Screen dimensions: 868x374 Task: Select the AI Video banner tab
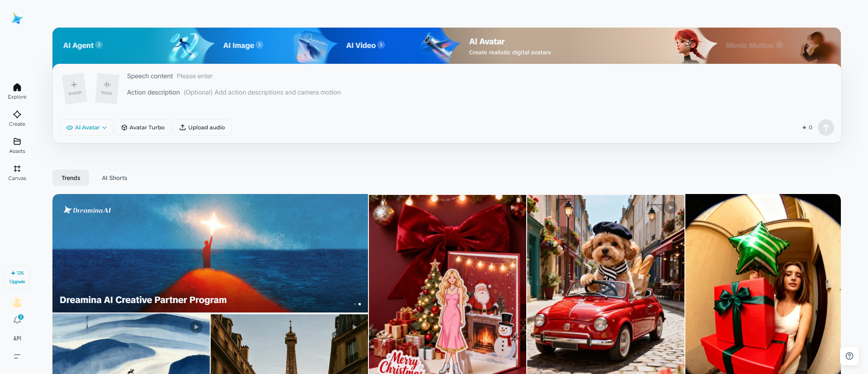365,45
